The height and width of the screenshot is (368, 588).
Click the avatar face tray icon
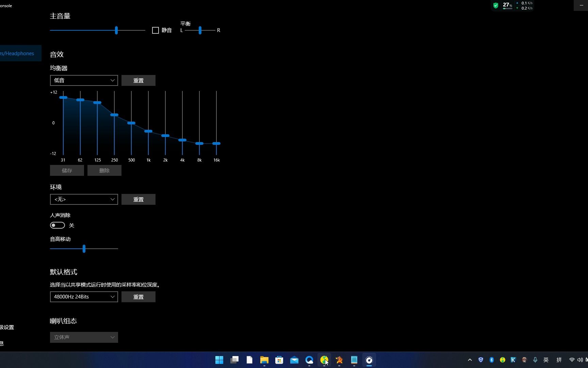pos(524,360)
